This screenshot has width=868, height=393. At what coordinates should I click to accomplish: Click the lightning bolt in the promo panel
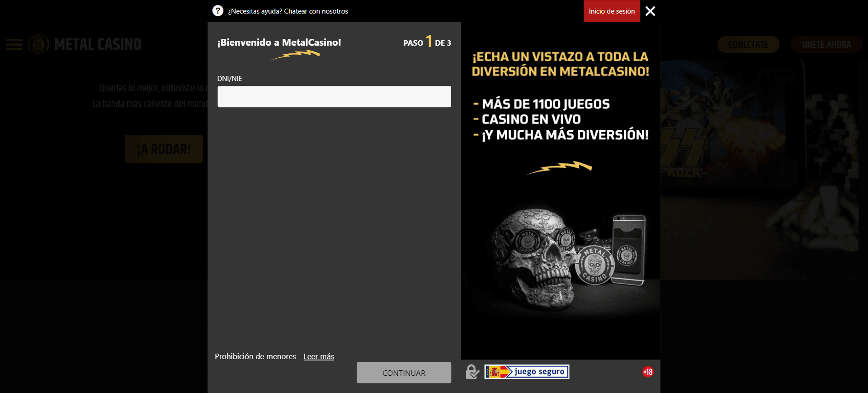pos(560,167)
